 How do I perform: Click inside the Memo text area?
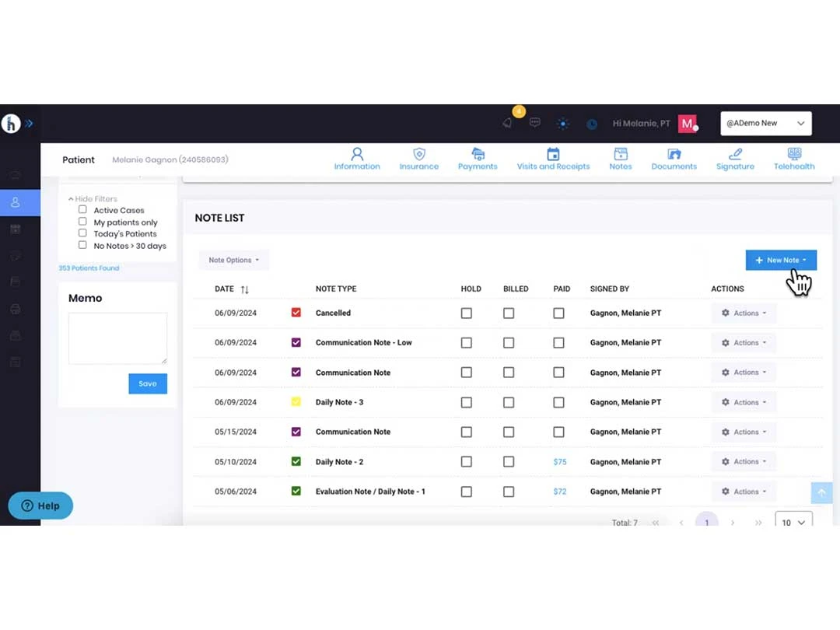[118, 338]
